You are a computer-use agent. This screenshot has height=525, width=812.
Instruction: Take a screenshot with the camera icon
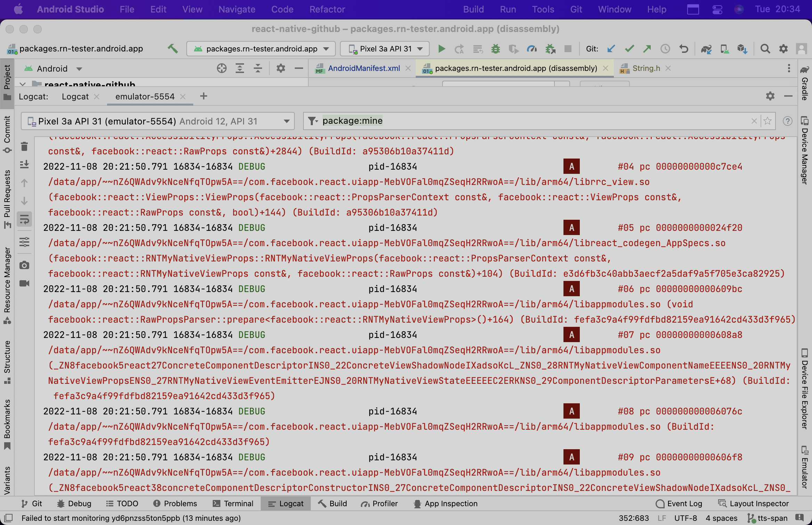pos(24,265)
